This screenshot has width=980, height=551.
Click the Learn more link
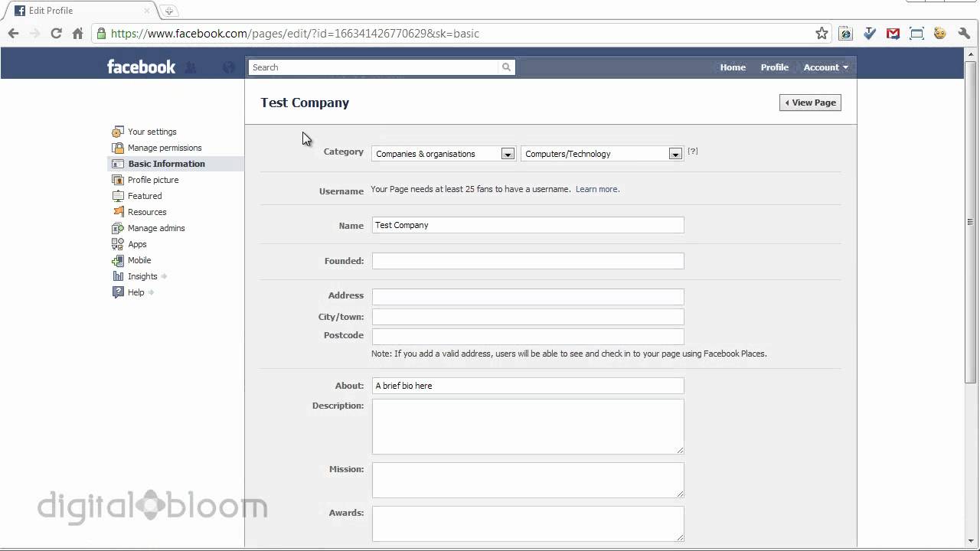point(597,189)
